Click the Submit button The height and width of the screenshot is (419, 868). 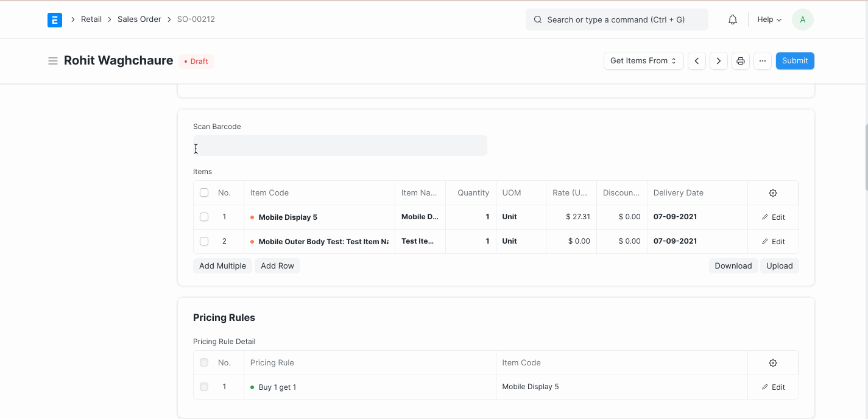click(795, 61)
